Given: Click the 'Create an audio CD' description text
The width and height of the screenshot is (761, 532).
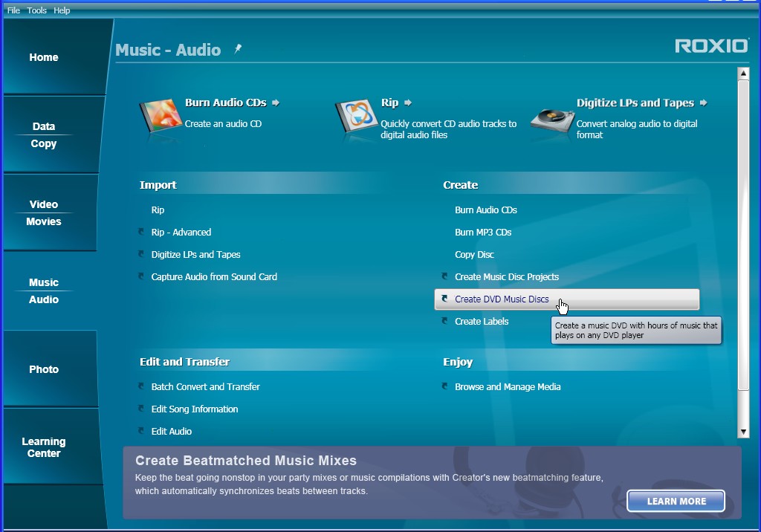Looking at the screenshot, I should click(x=223, y=124).
